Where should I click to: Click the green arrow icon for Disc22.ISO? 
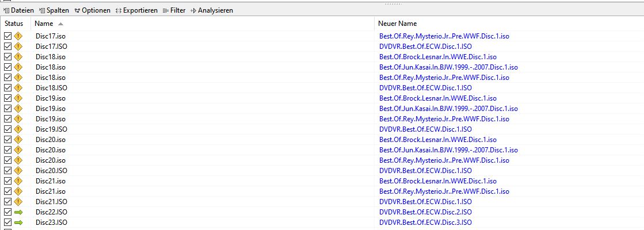(x=18, y=212)
